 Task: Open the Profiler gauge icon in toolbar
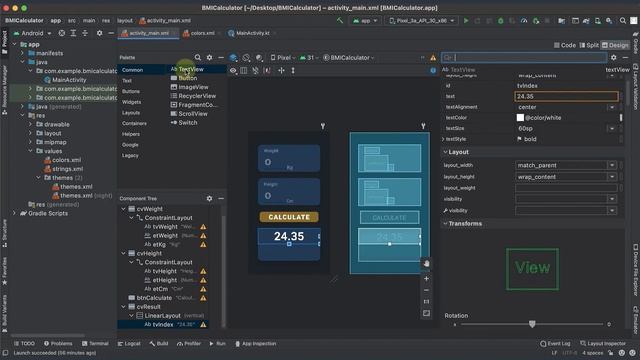click(524, 20)
